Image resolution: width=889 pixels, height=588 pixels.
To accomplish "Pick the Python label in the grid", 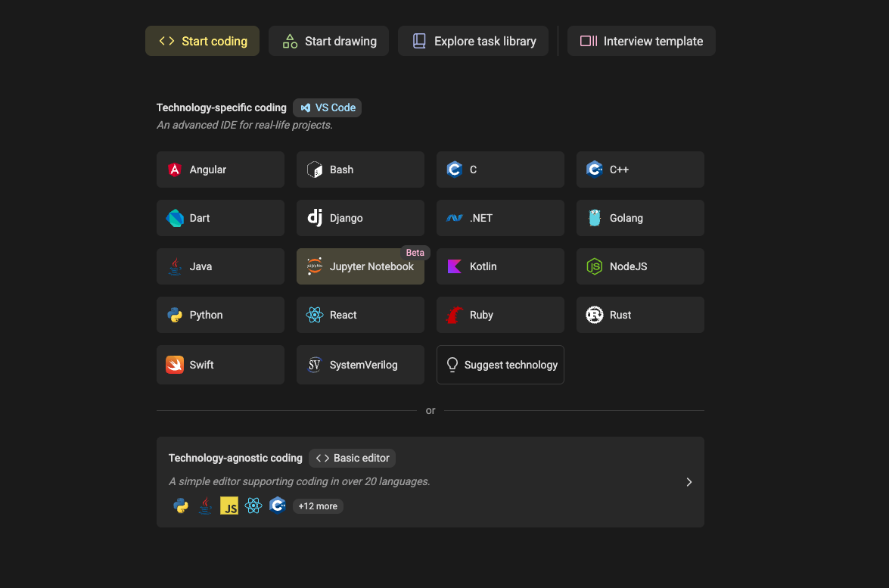I will (206, 315).
